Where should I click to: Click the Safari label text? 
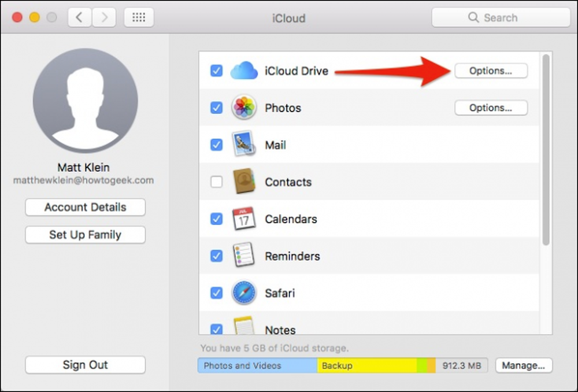pos(280,293)
